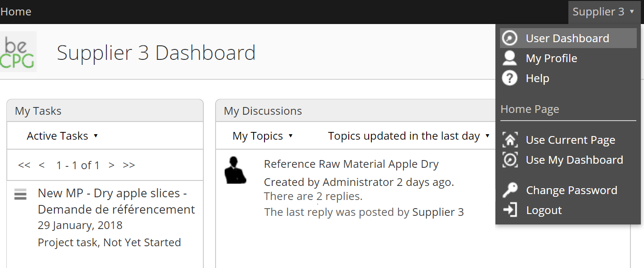This screenshot has width=644, height=268.
Task: Go to next page of tasks
Action: coord(111,165)
